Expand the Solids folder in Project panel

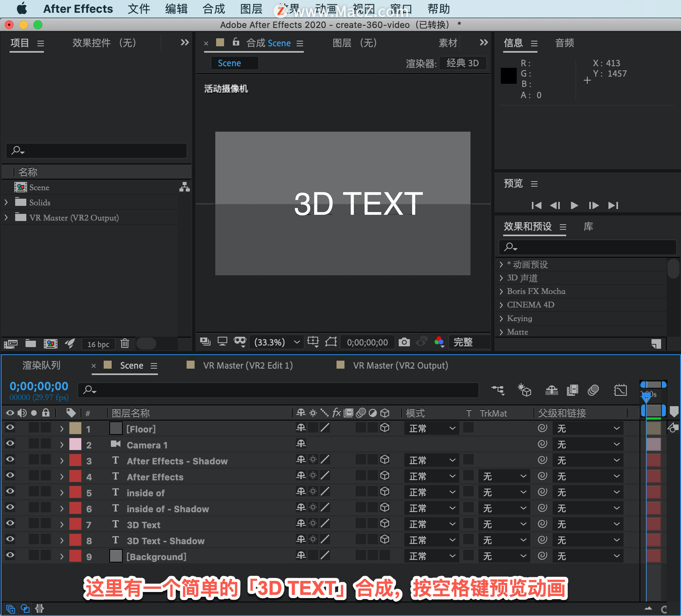pos(6,202)
